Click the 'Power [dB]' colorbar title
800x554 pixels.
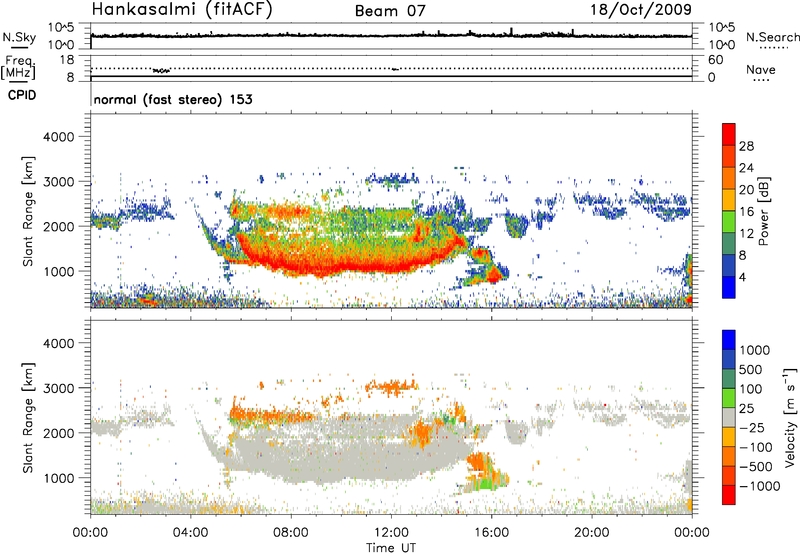pyautogui.click(x=763, y=211)
